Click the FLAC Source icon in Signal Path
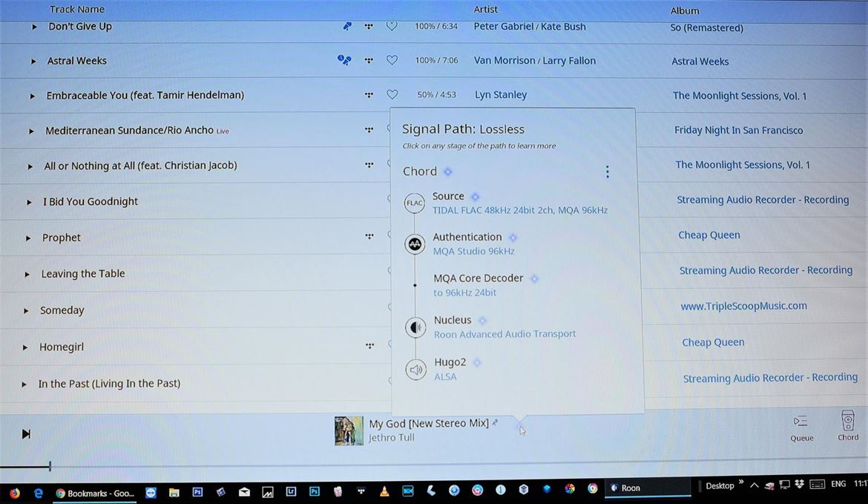 pos(414,203)
